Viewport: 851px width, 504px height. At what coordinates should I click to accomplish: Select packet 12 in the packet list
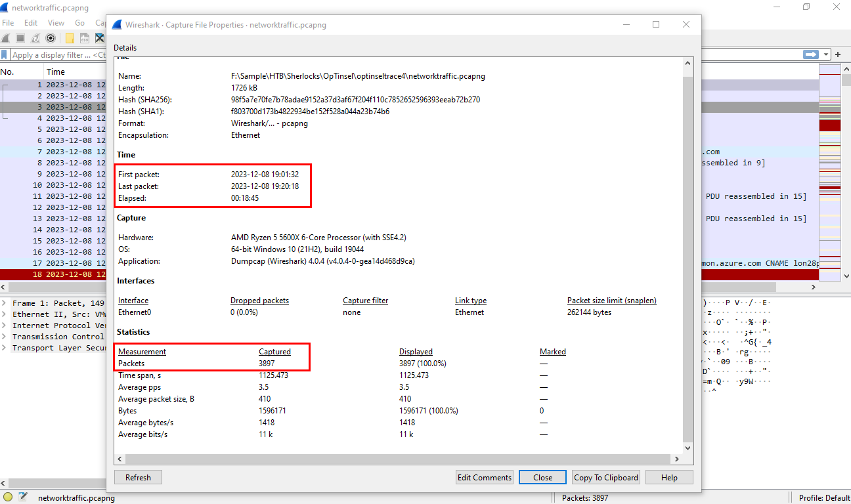point(53,207)
